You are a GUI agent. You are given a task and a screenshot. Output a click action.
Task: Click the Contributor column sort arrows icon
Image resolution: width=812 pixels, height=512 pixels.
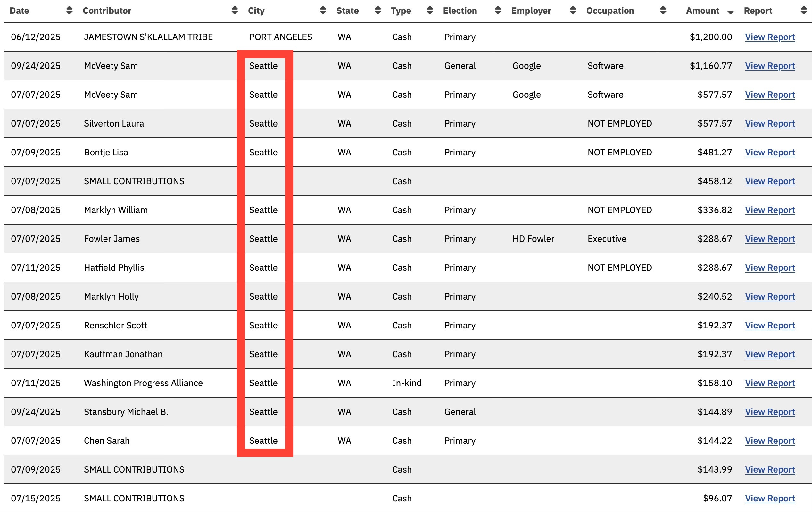pyautogui.click(x=235, y=11)
